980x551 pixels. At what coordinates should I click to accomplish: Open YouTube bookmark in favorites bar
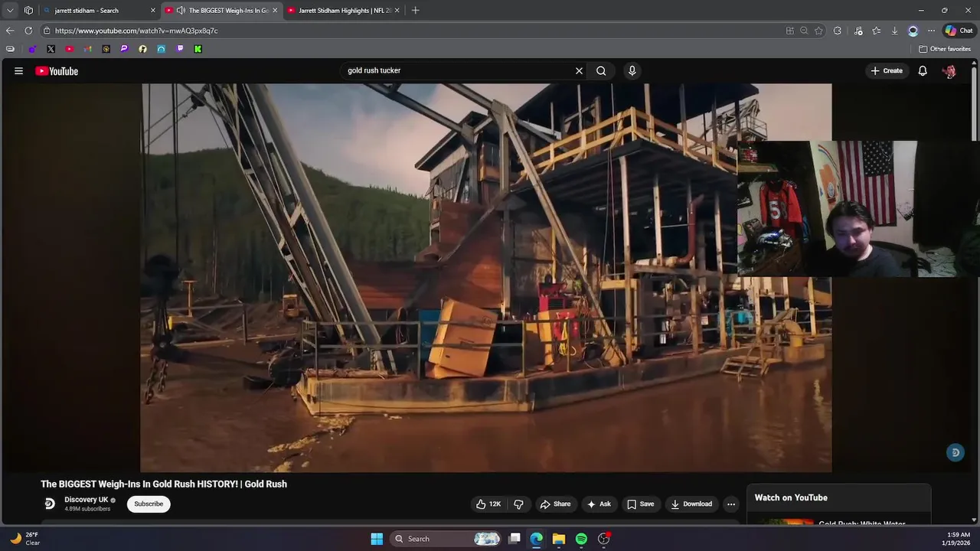pyautogui.click(x=69, y=49)
